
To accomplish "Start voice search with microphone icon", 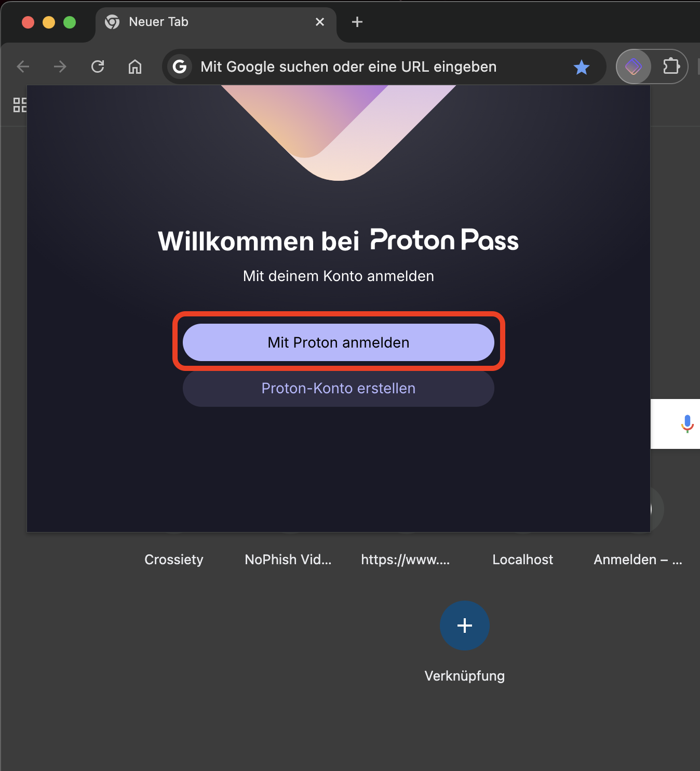I will 687,424.
